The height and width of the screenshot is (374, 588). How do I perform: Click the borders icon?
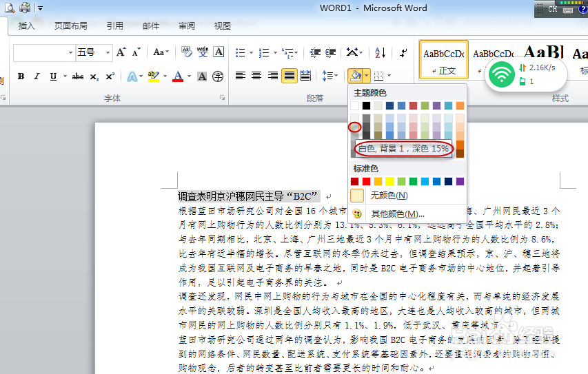379,76
